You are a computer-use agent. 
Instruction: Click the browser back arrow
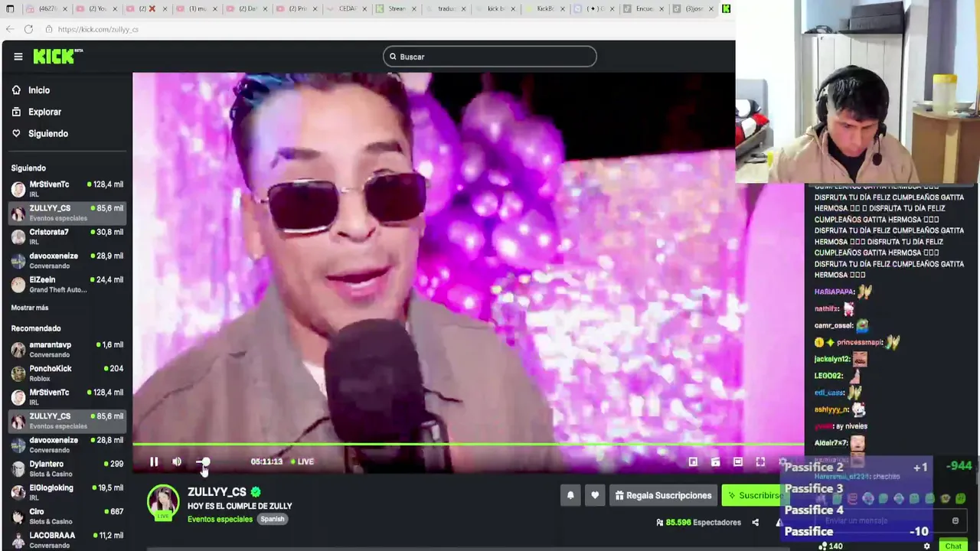[x=9, y=29]
